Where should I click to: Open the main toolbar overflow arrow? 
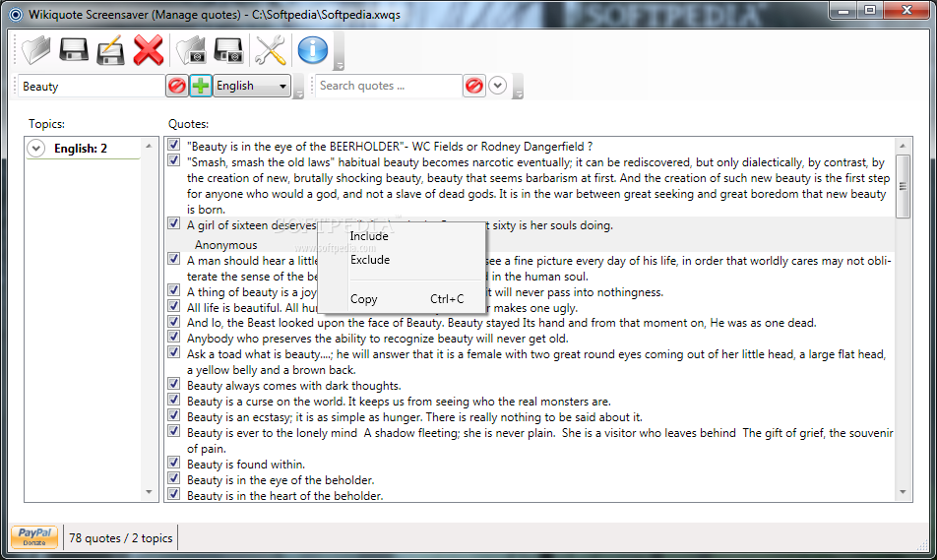click(x=340, y=64)
